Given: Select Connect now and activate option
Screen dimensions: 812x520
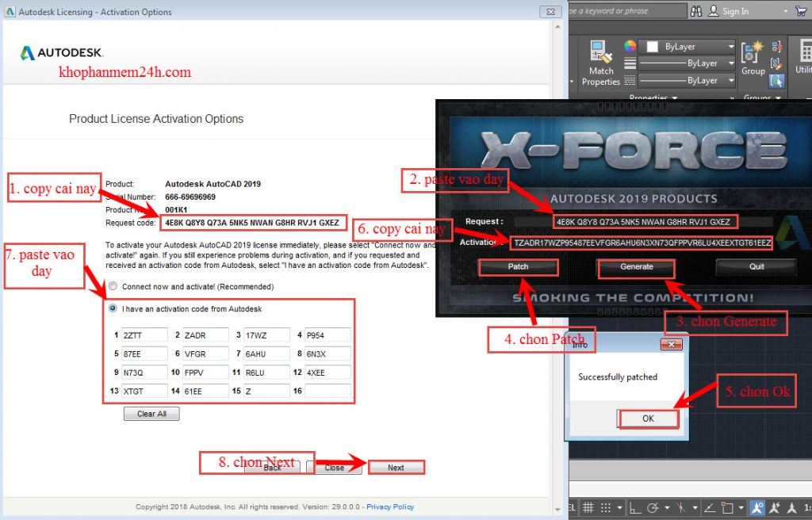Looking at the screenshot, I should (113, 286).
